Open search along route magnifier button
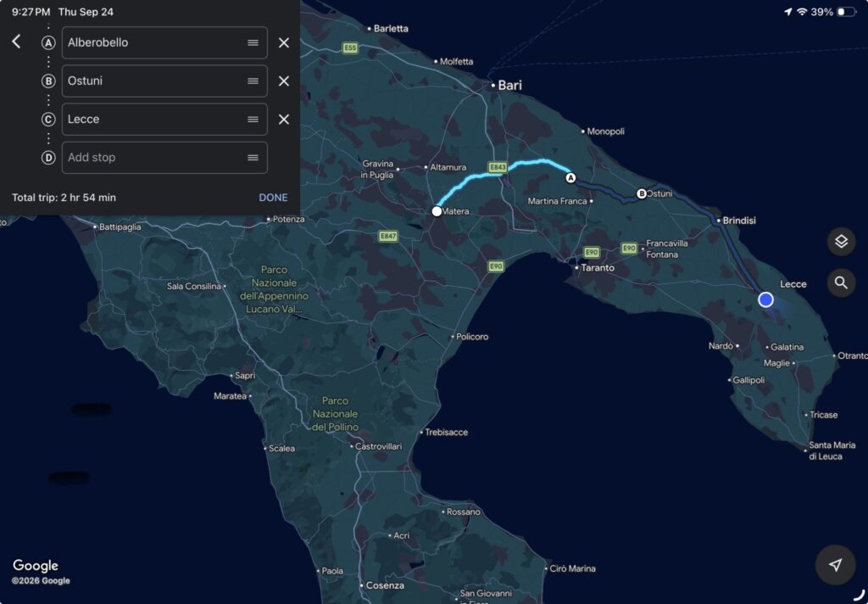This screenshot has width=868, height=604. [x=841, y=283]
